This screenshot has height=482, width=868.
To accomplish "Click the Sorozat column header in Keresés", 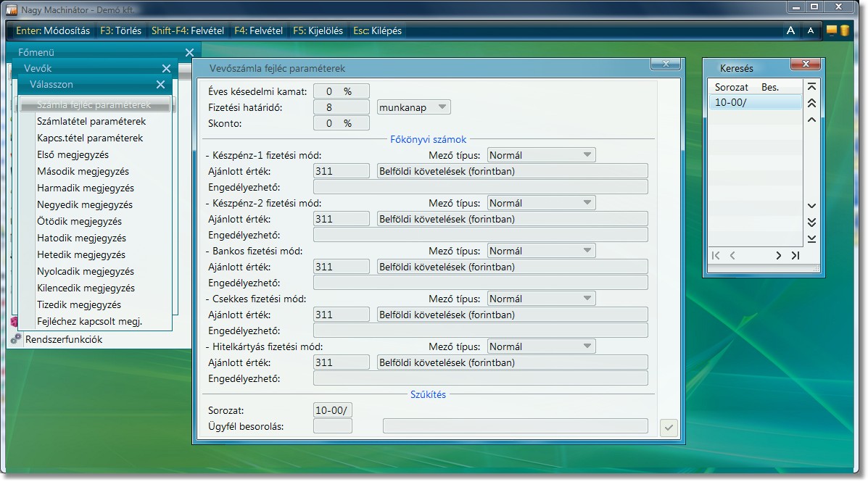I will pyautogui.click(x=731, y=87).
